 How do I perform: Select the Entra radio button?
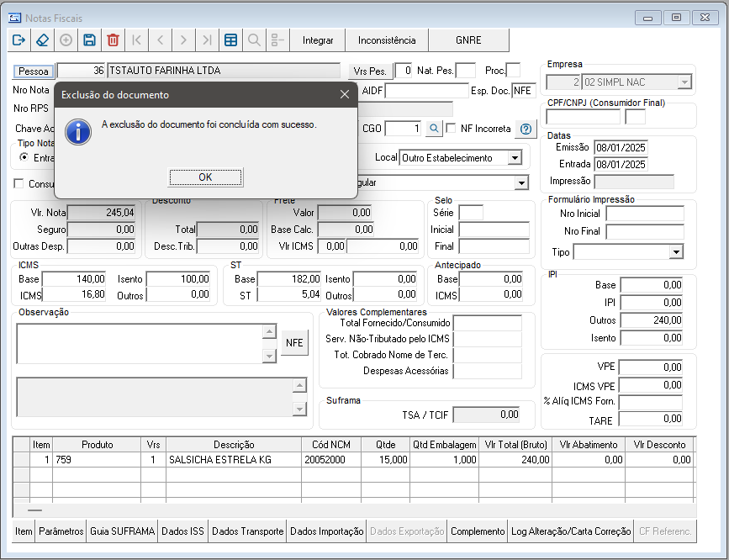pyautogui.click(x=24, y=157)
